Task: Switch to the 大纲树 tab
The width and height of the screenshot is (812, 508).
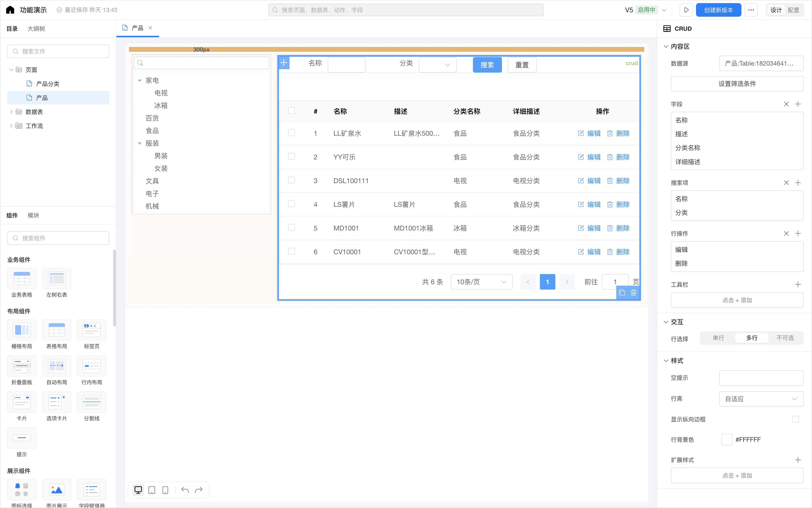Action: point(36,29)
